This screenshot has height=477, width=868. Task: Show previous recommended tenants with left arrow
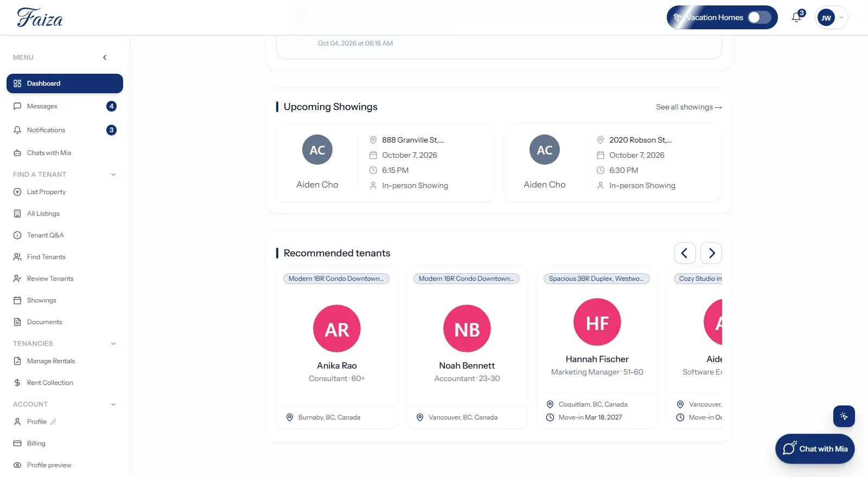[685, 253]
